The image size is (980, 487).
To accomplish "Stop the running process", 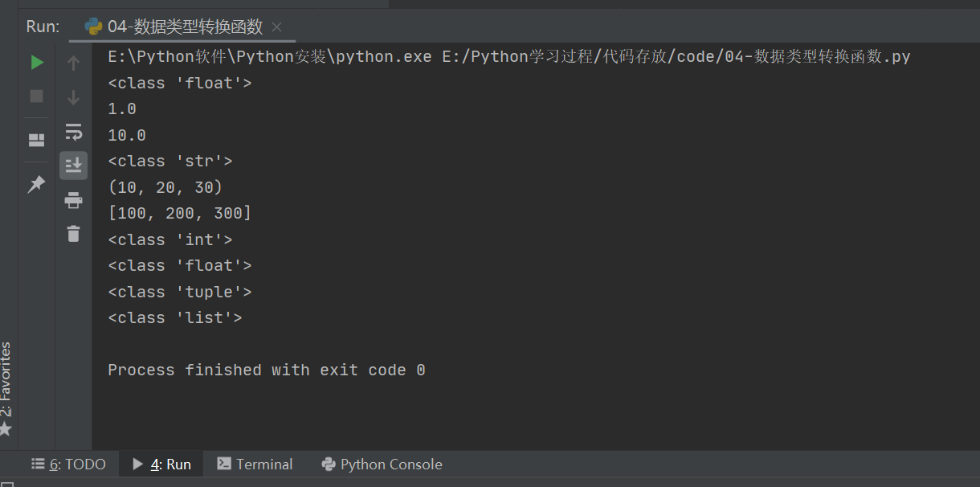I will tap(37, 96).
